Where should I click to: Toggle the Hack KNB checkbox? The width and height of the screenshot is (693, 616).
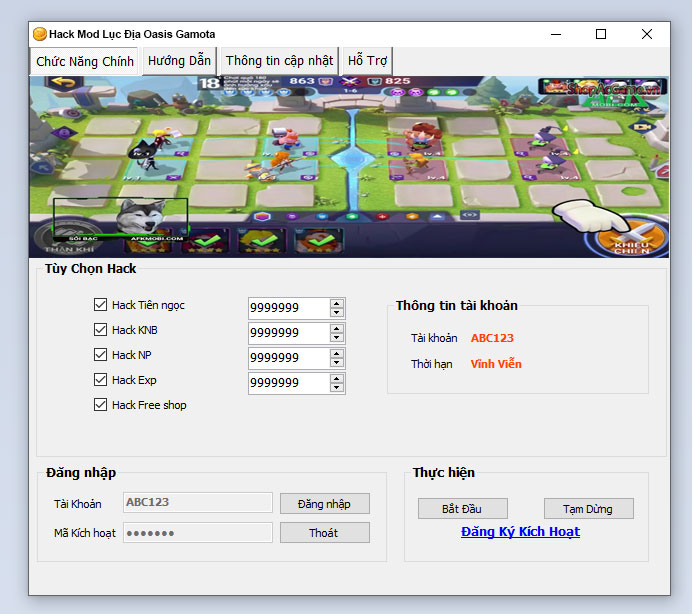tap(100, 330)
